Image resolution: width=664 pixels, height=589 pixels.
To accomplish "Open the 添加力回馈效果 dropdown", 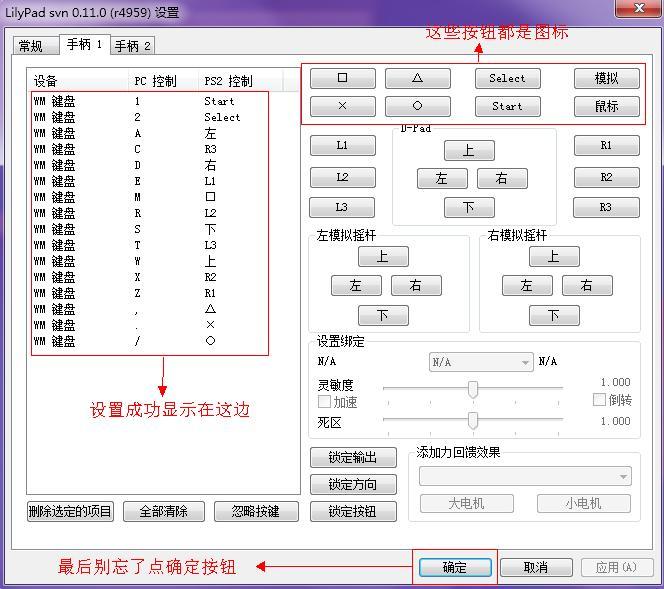I will coord(525,476).
